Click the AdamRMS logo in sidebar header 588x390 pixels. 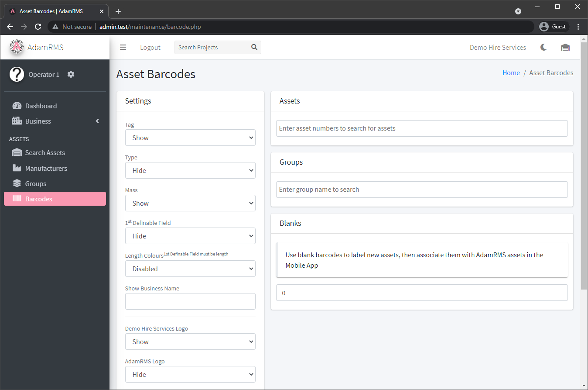click(x=17, y=47)
